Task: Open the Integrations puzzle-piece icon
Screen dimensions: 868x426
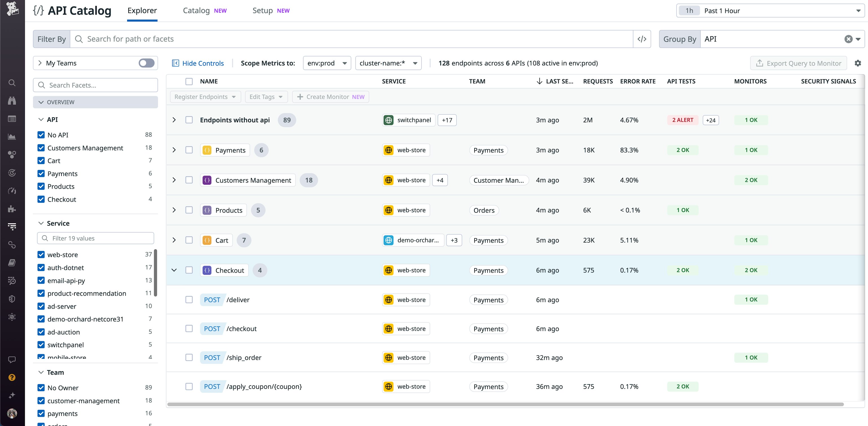Action: click(x=12, y=209)
